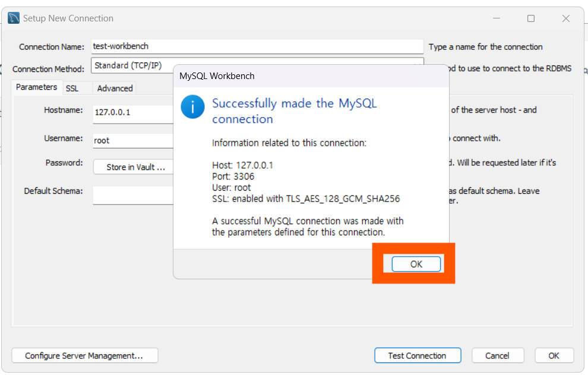The height and width of the screenshot is (375, 588).
Task: Click the Connection Name input field
Action: pos(257,46)
